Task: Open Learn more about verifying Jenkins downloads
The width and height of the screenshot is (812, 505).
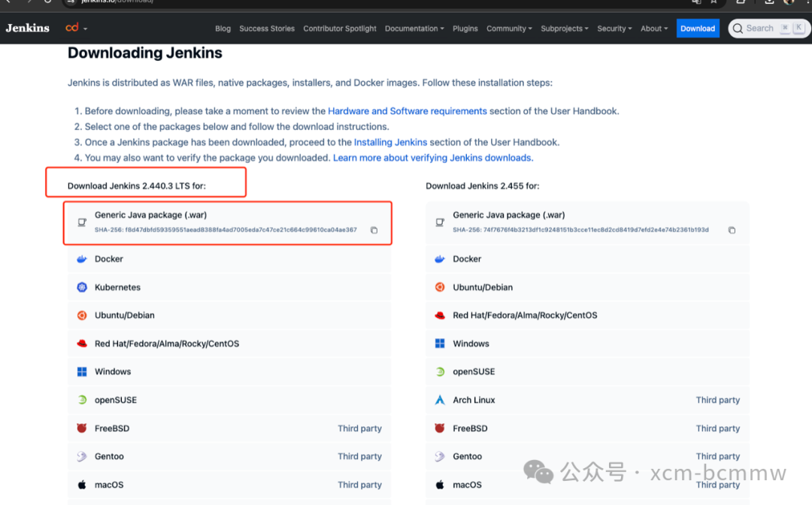Action: coord(433,158)
